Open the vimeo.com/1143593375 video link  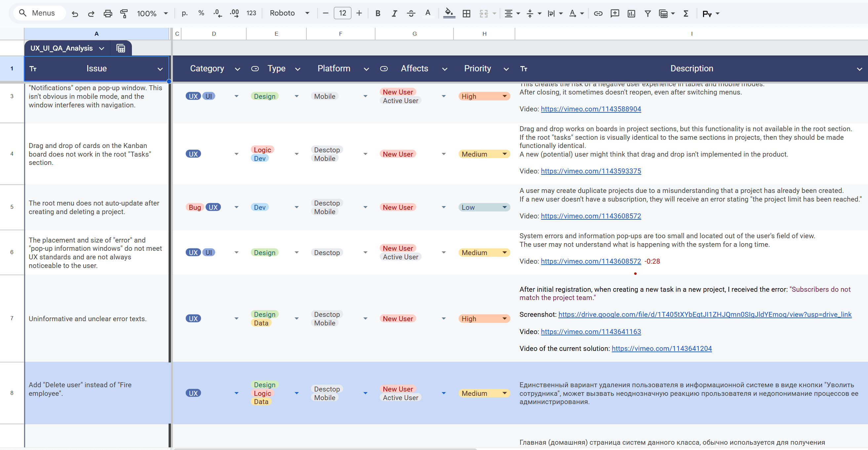point(591,171)
